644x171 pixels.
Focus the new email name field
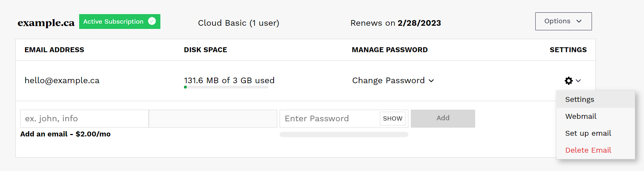[x=84, y=118]
